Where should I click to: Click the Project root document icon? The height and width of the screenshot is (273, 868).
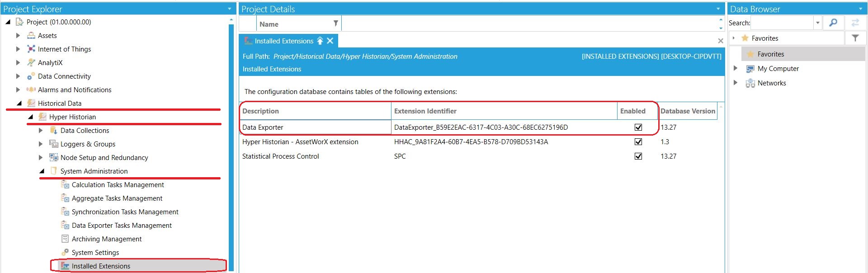click(x=19, y=22)
